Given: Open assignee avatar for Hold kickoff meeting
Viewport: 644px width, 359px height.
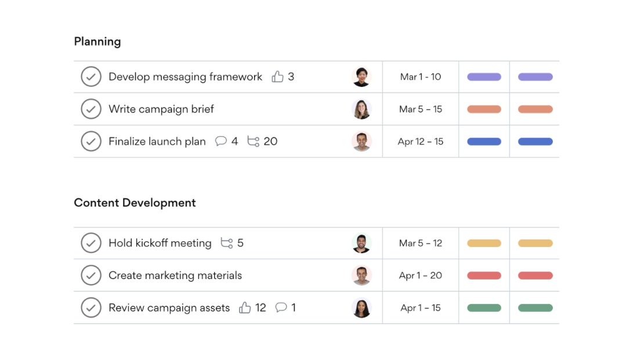Looking at the screenshot, I should tap(362, 243).
